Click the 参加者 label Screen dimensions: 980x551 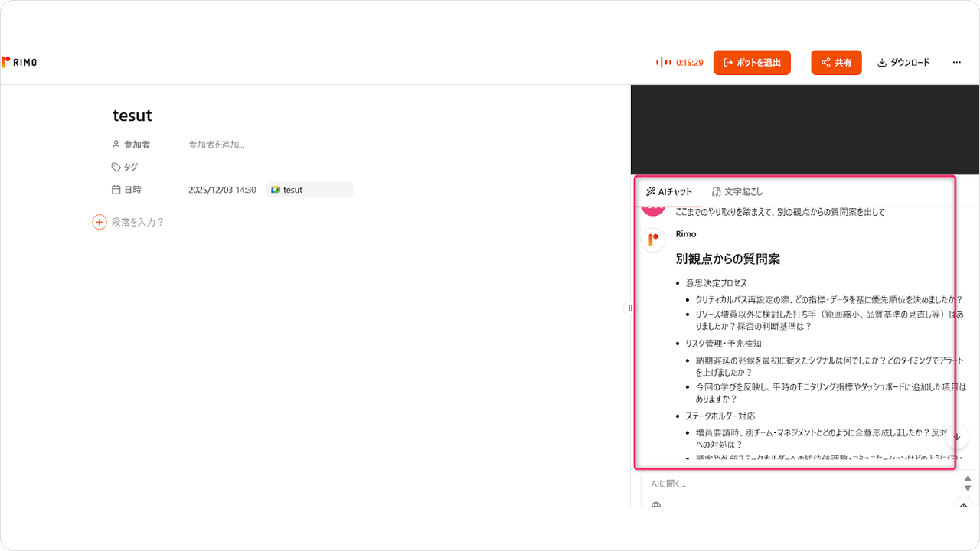[137, 145]
